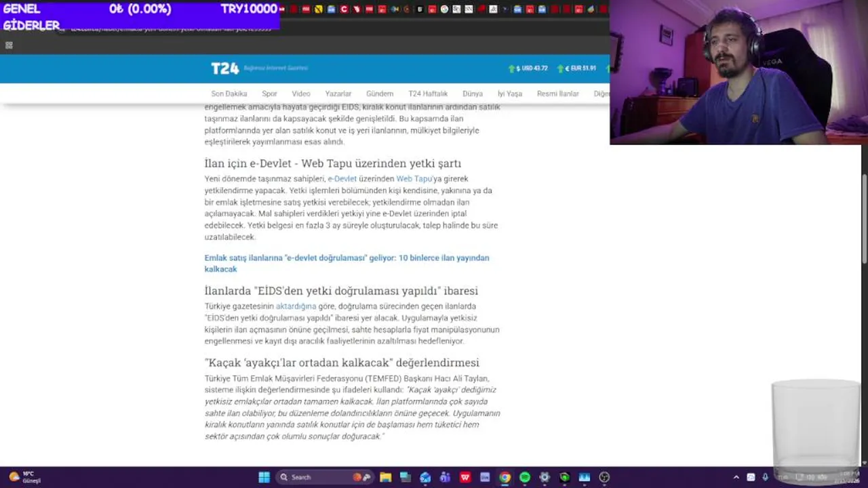Follow the aktardığına link

click(296, 306)
